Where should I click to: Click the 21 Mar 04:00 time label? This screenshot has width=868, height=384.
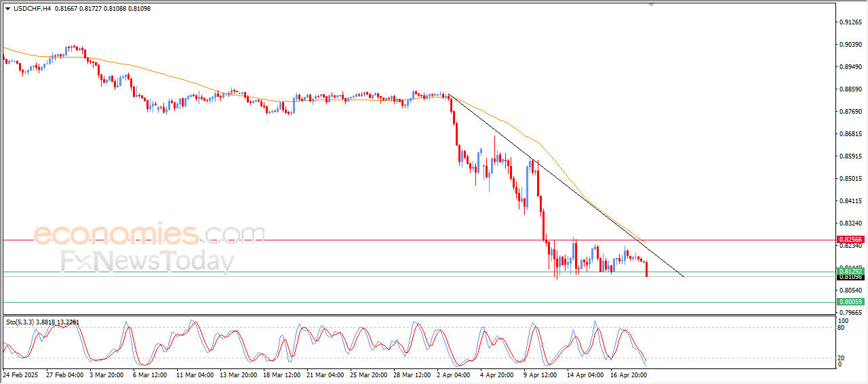coord(325,374)
